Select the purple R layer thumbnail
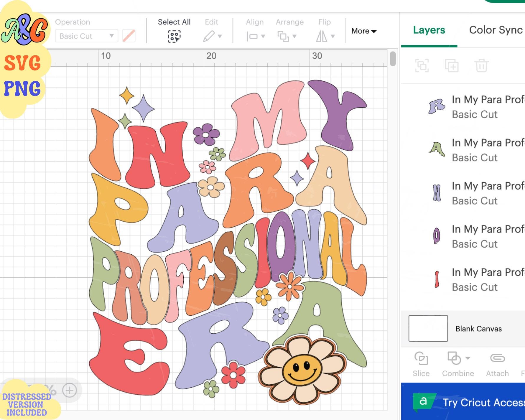 (437, 106)
